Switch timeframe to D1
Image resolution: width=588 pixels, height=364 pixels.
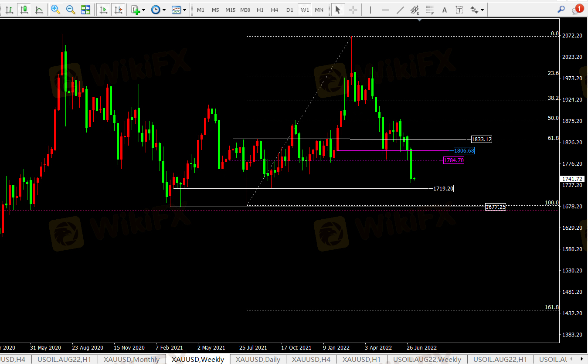click(x=289, y=10)
